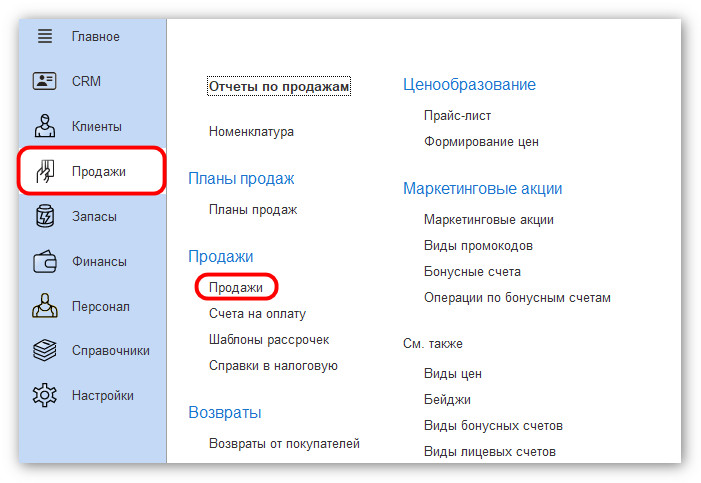This screenshot has height=483, width=701.
Task: Open the Персонал section label
Action: pos(101,306)
